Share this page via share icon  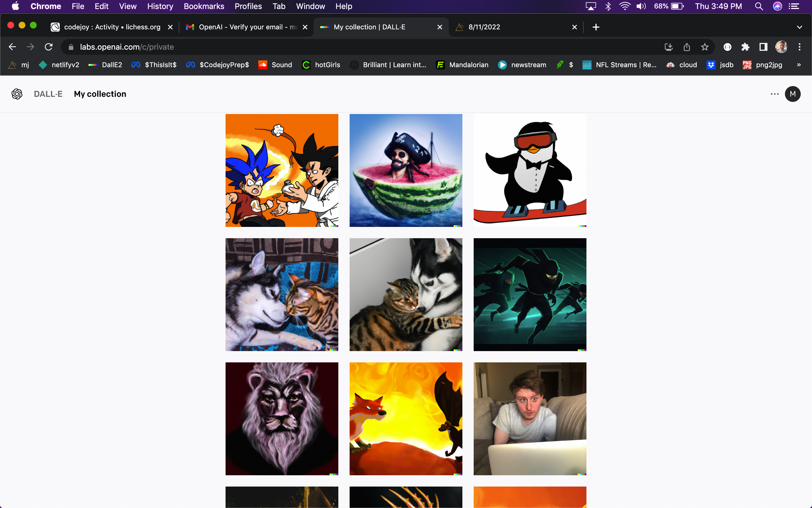687,47
